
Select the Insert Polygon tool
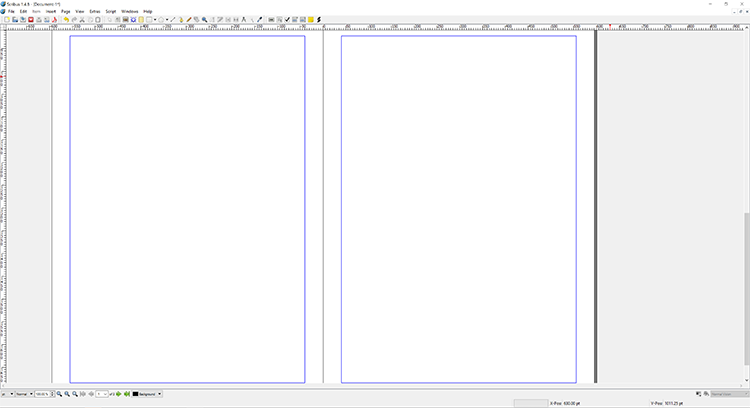[x=161, y=20]
